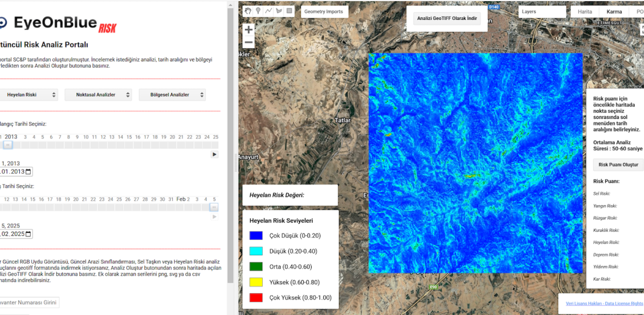Switch map to Harita view
The image size is (644, 315).
click(585, 12)
